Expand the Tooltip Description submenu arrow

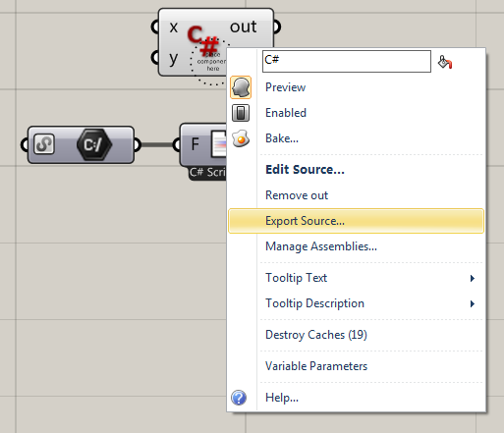point(473,303)
